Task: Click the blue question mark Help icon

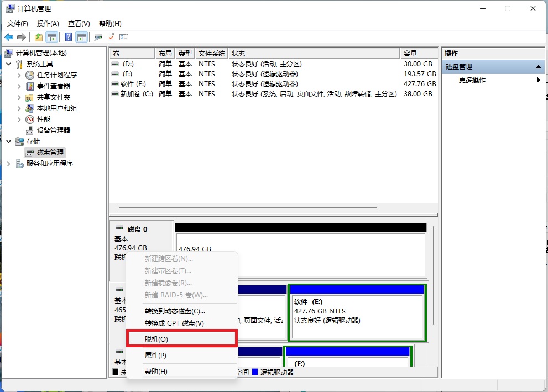Action: tap(68, 37)
